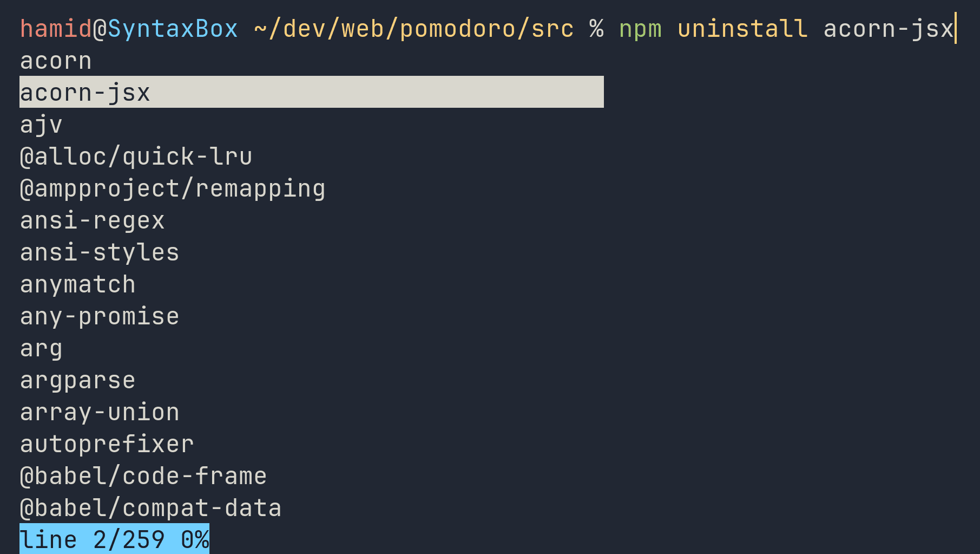
Task: Select array-union in the package list
Action: click(x=100, y=412)
